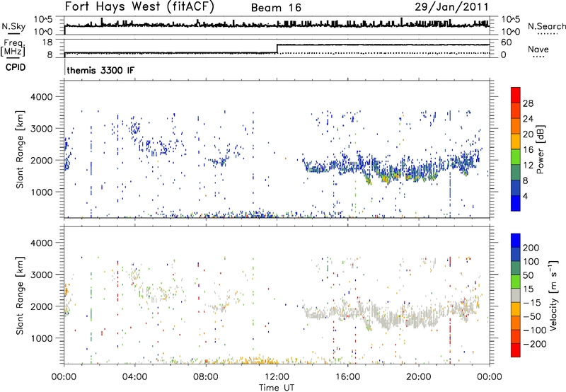Click the '12:00' time axis tick label

pyautogui.click(x=277, y=377)
